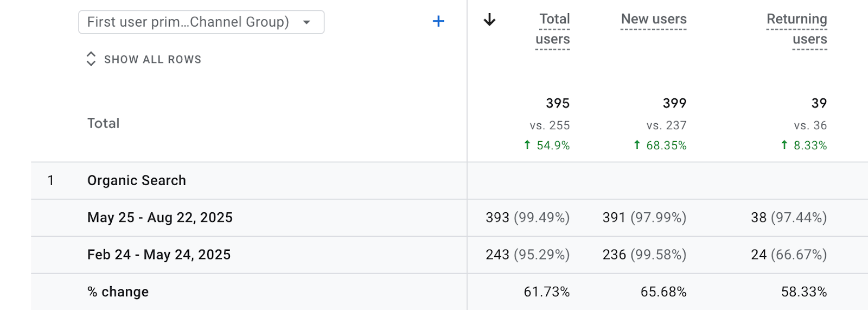Click the 68.35% new users increase indicator
The image size is (868, 310).
tap(660, 145)
